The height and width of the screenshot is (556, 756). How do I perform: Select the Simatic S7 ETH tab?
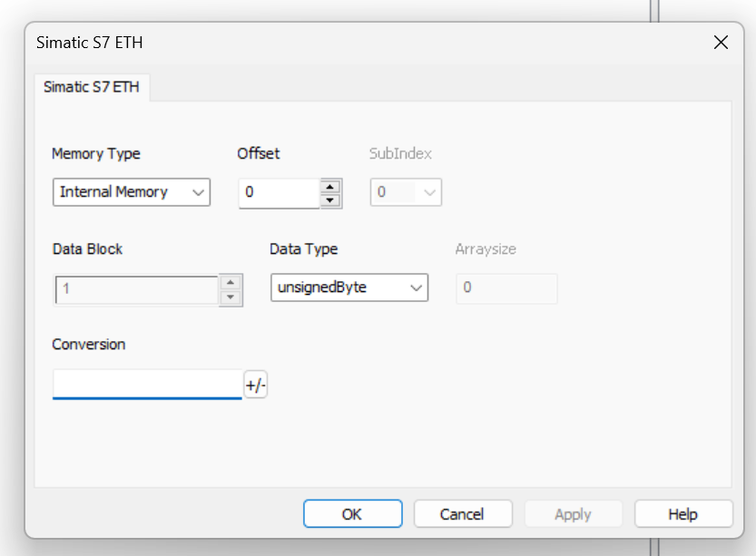[x=92, y=87]
